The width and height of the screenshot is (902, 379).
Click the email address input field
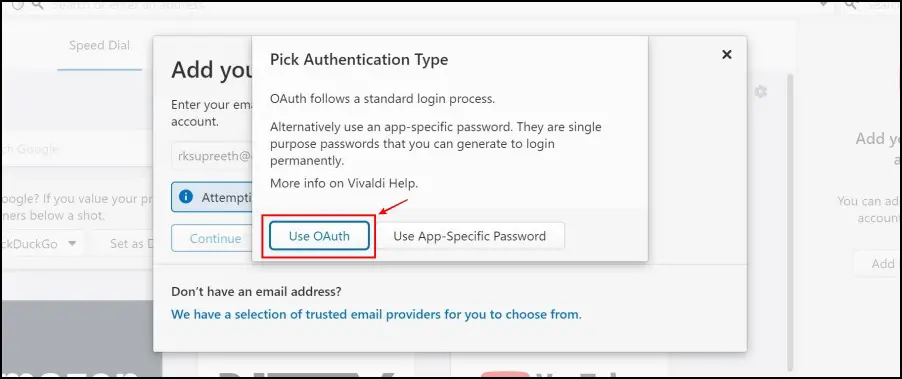212,156
